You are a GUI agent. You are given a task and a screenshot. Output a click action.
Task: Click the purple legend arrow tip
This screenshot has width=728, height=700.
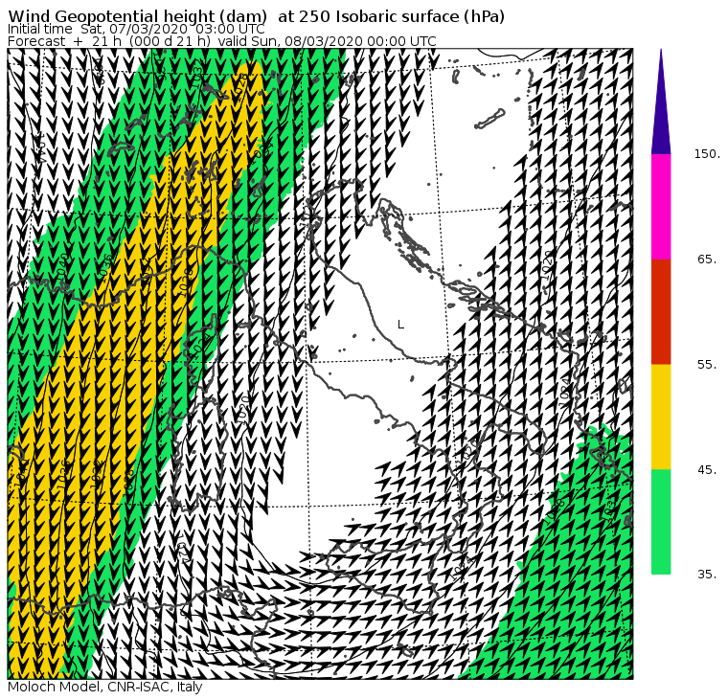pyautogui.click(x=661, y=102)
